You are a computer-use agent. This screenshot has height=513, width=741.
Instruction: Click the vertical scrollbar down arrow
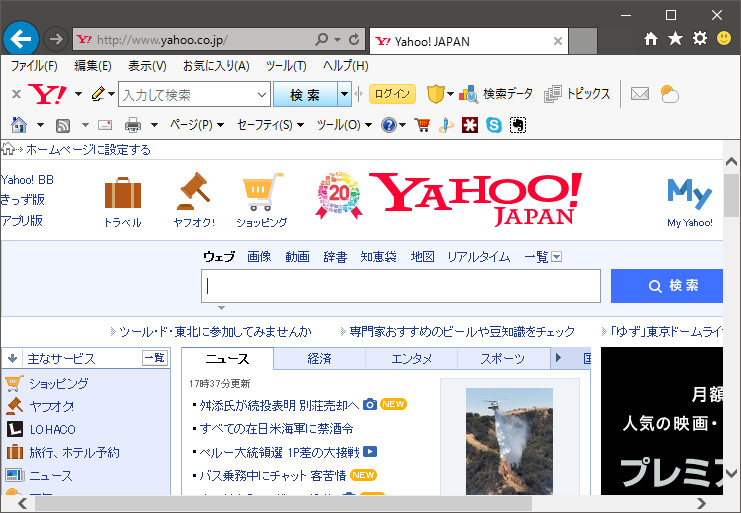pos(732,473)
